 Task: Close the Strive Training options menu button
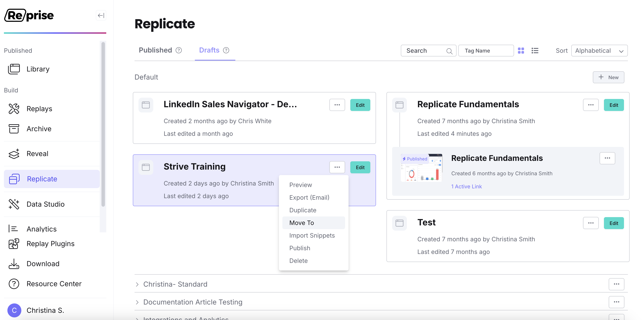point(337,167)
